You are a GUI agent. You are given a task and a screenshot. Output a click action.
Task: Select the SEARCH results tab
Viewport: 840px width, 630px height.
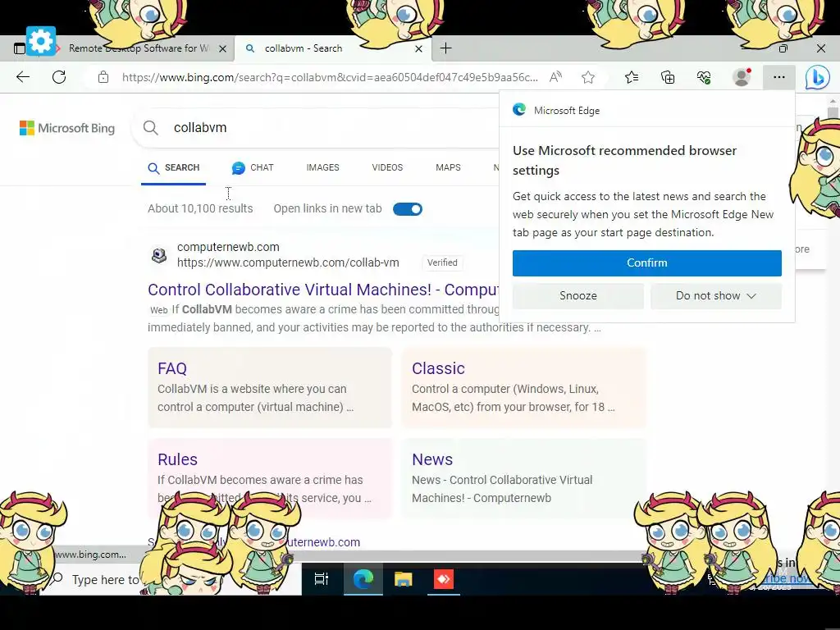(x=174, y=167)
